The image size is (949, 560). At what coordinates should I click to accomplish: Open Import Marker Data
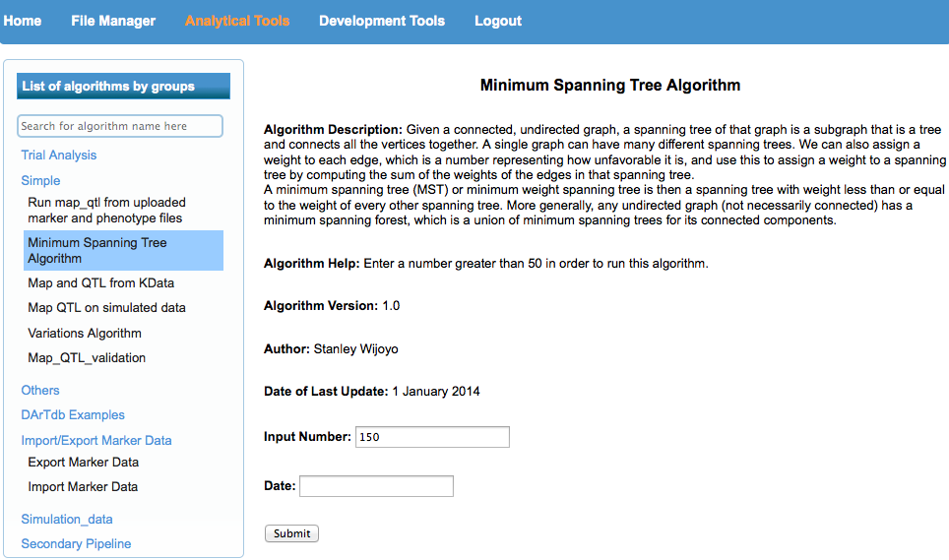click(x=83, y=487)
